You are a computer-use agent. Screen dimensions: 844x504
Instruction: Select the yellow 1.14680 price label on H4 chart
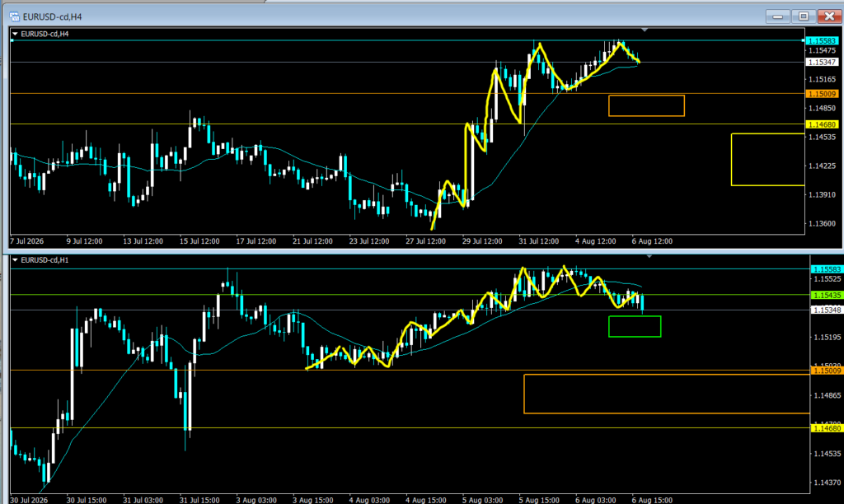[822, 125]
